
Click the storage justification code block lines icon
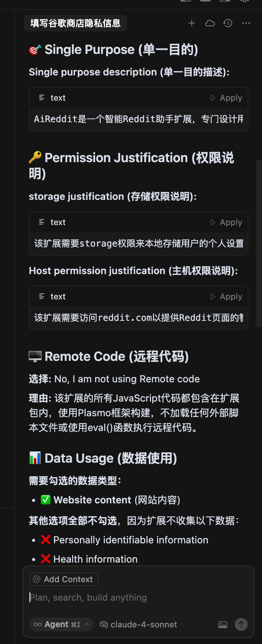(x=42, y=222)
